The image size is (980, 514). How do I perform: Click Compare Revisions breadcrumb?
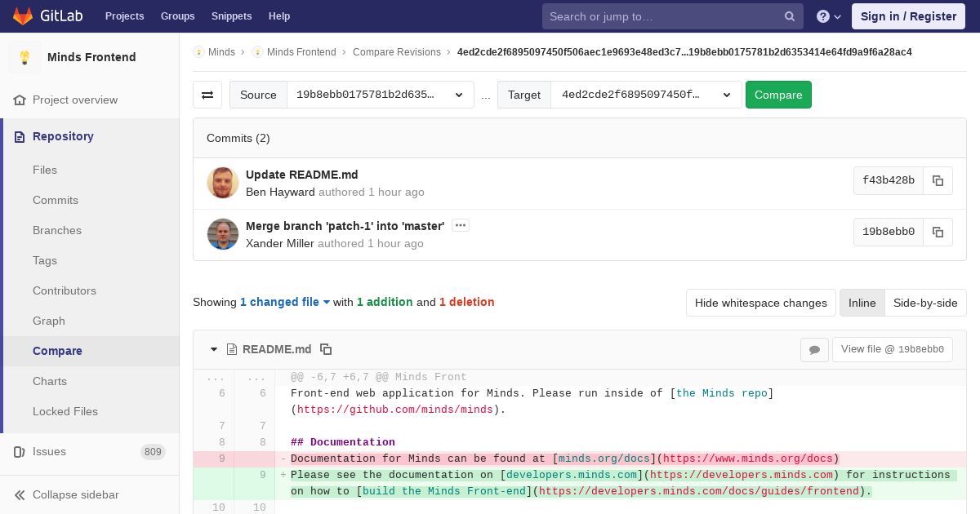tap(397, 52)
